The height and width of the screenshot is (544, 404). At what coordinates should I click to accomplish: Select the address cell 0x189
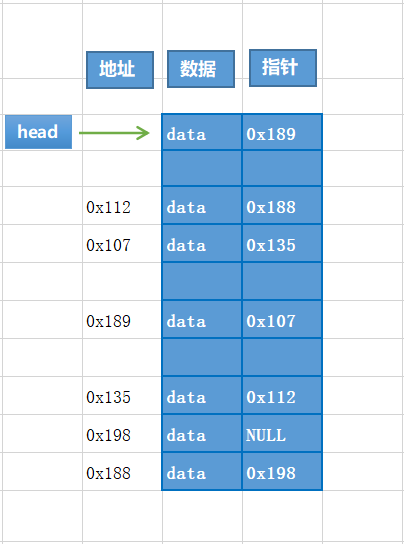click(122, 320)
